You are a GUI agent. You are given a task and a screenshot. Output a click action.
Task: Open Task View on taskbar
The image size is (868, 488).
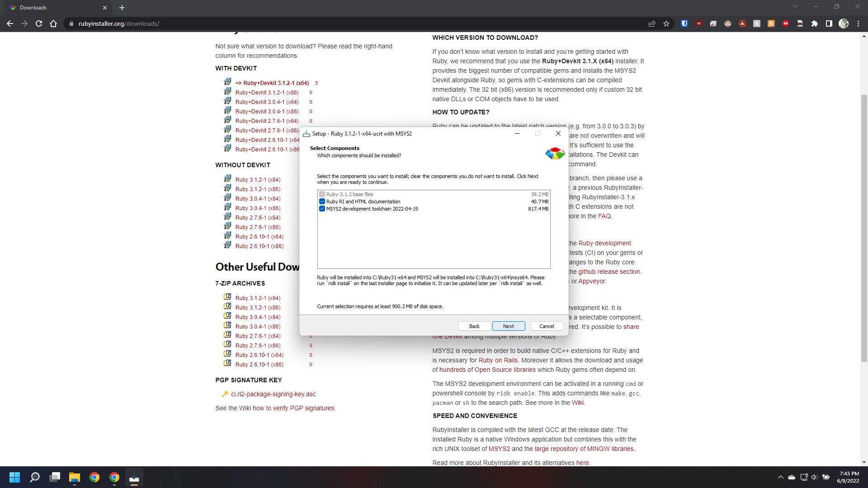(55, 477)
